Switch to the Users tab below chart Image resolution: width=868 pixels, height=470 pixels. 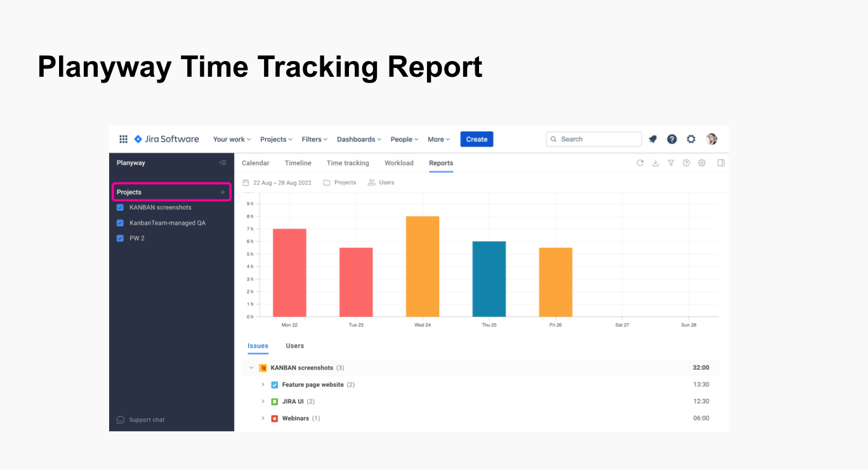pyautogui.click(x=294, y=346)
